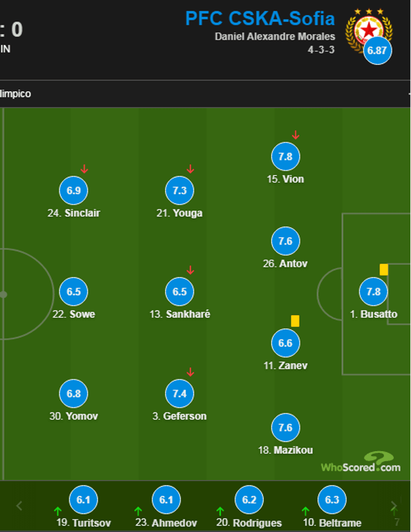Click the substituted-off arrow above Vion
The height and width of the screenshot is (532, 411).
click(x=296, y=135)
